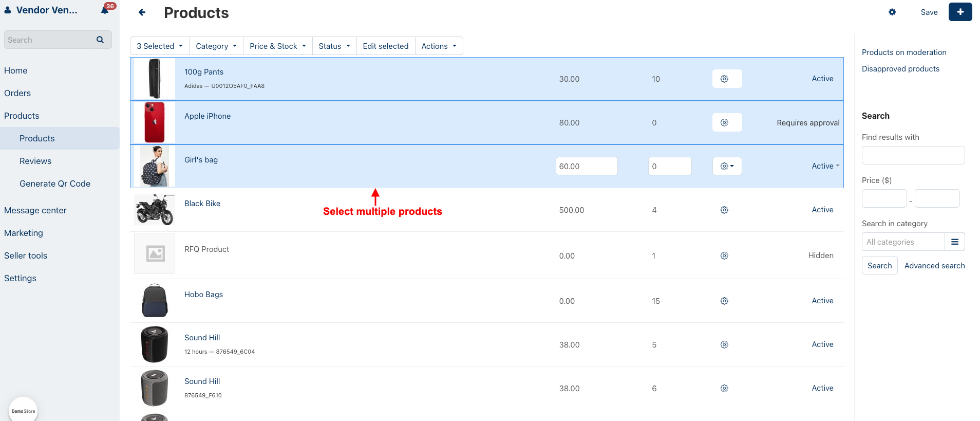
Task: Click the Find results with text field
Action: (x=913, y=155)
